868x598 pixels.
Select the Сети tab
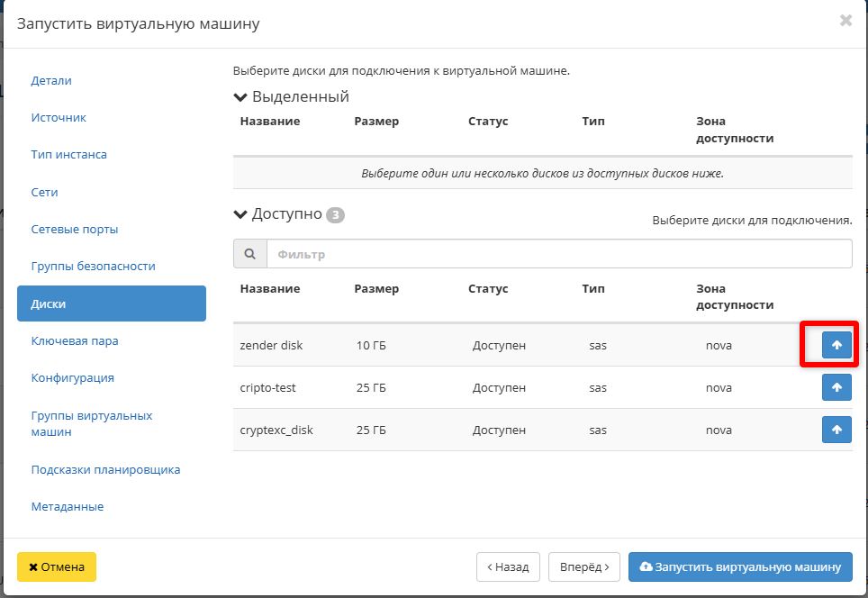pos(44,192)
